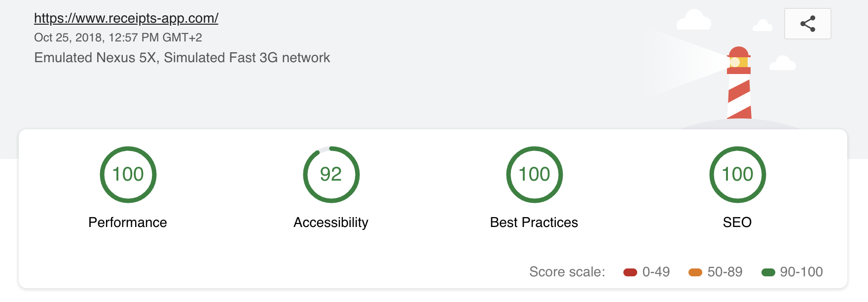868x302 pixels.
Task: Click the share report icon
Action: click(807, 24)
